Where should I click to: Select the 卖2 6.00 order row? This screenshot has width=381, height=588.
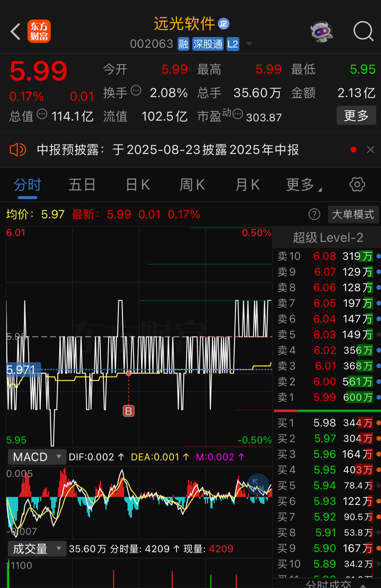tap(327, 382)
